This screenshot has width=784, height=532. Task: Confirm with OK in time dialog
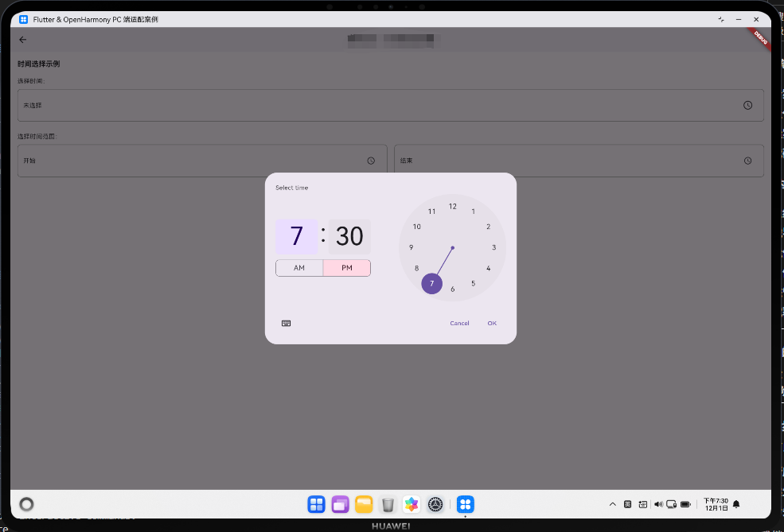click(492, 323)
